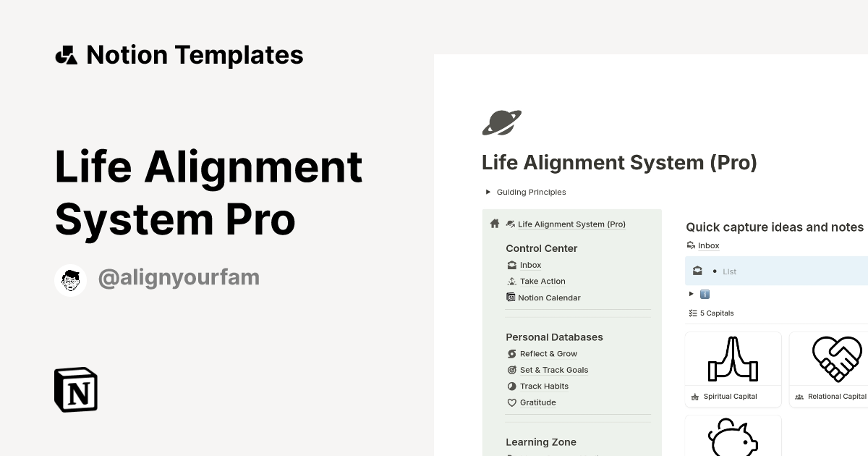Click the Inbox envelope icon in Control Center
This screenshot has height=456, width=868.
coord(512,265)
